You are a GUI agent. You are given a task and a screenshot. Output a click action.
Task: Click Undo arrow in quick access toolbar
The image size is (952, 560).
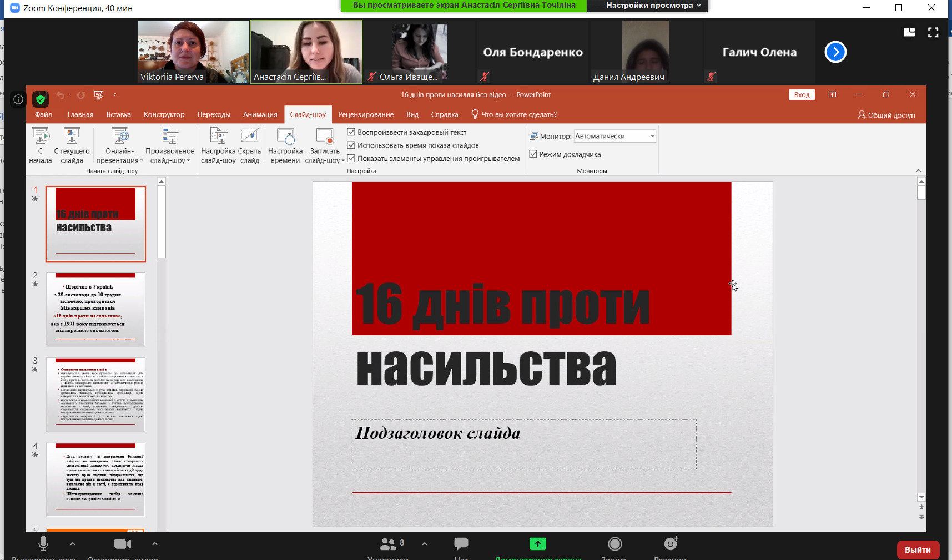(x=61, y=95)
